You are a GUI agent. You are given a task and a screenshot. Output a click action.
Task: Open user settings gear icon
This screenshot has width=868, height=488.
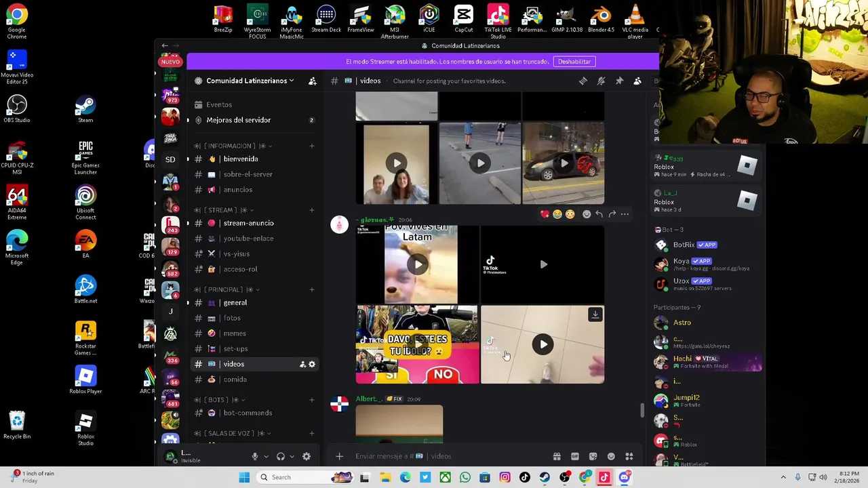point(307,457)
